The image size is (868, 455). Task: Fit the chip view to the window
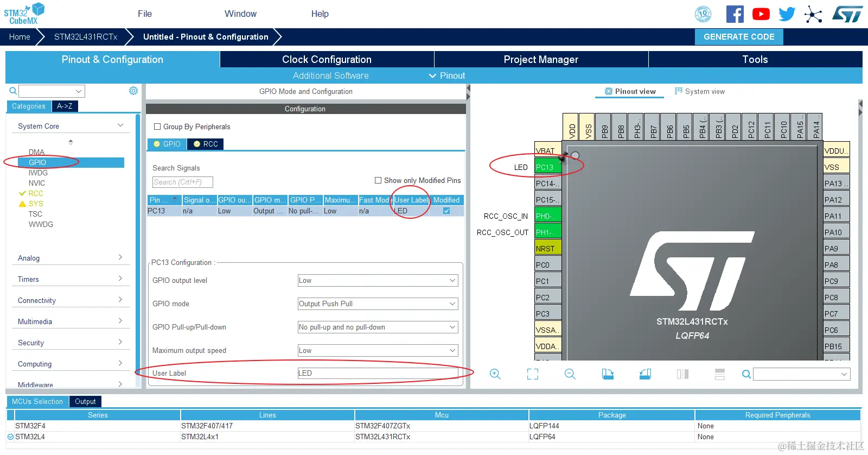point(533,374)
